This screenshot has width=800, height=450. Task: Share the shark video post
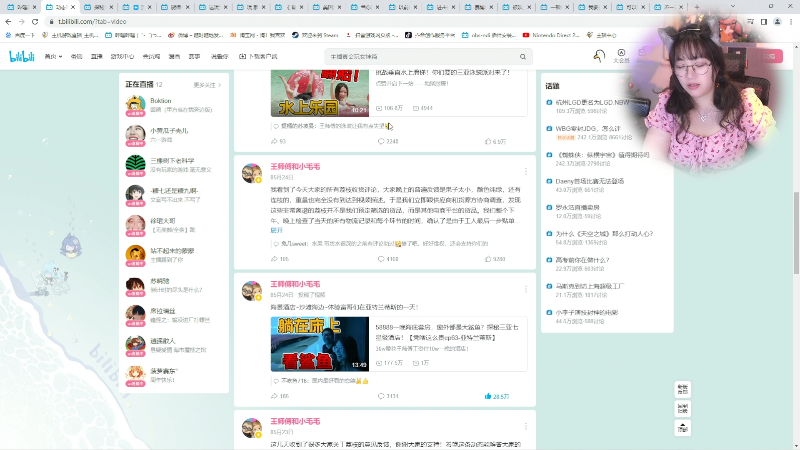(280, 396)
